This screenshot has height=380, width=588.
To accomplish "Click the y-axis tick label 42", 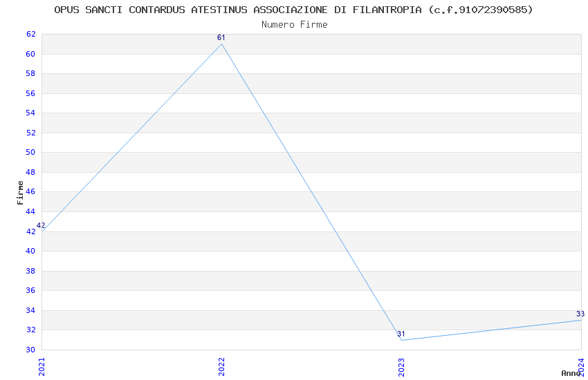I will pyautogui.click(x=30, y=231).
